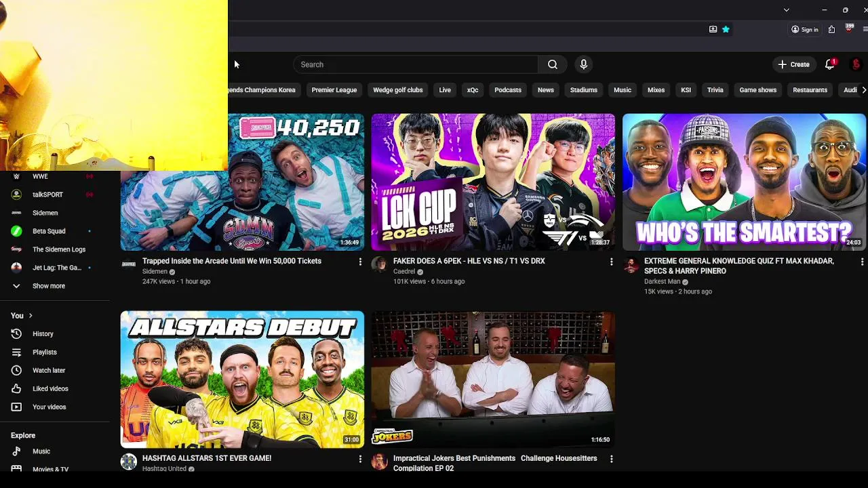The width and height of the screenshot is (868, 488).
Task: Select the Premier League filter chip
Action: point(334,90)
